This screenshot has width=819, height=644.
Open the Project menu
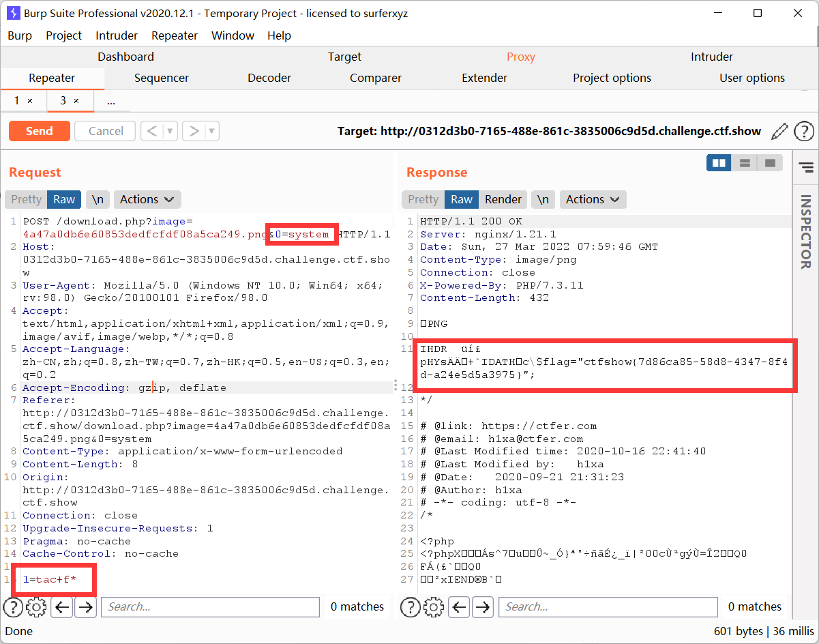pyautogui.click(x=64, y=35)
